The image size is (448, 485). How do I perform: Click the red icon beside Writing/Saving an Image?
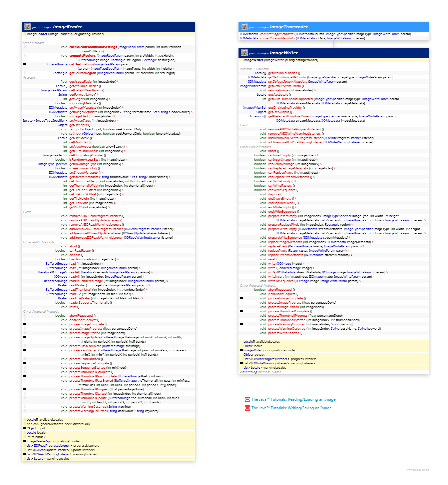coord(248,408)
